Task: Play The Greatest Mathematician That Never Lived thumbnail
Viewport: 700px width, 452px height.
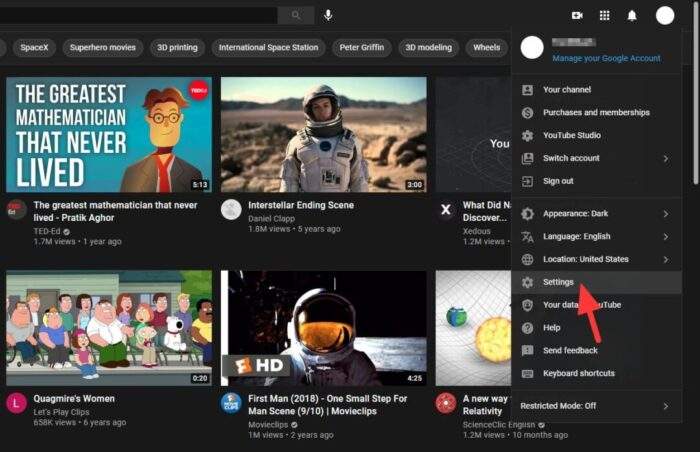Action: [109, 134]
